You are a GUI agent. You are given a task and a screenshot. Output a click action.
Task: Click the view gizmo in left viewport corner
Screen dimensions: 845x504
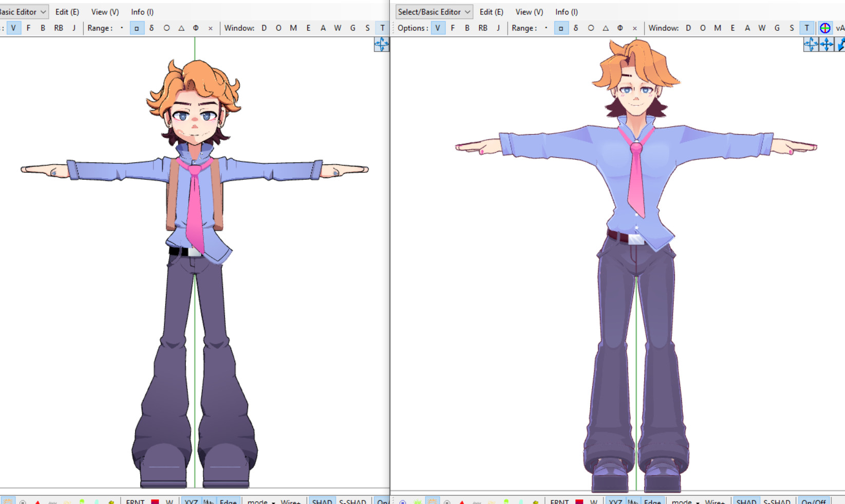click(381, 45)
